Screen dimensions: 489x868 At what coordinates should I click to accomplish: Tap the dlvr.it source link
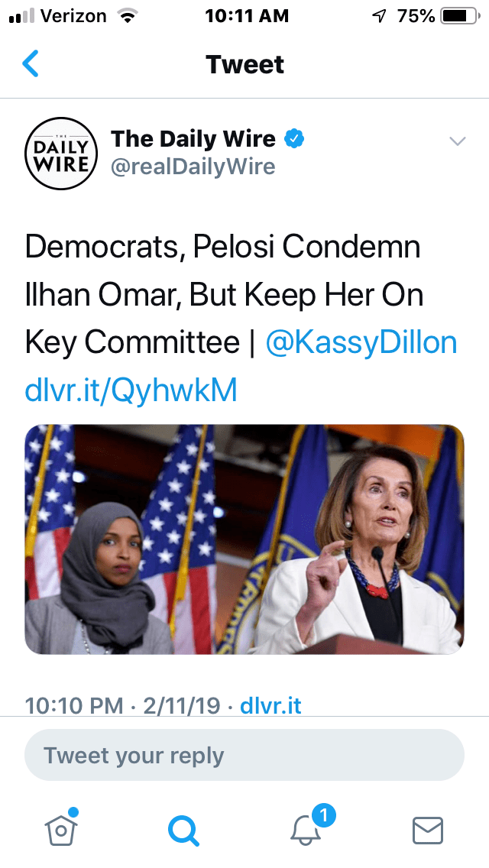click(x=270, y=706)
